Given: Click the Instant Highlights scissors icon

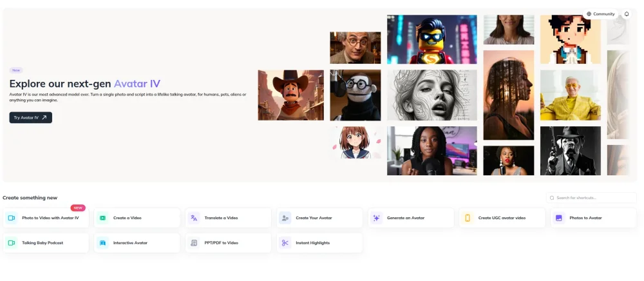Looking at the screenshot, I should click(x=285, y=243).
